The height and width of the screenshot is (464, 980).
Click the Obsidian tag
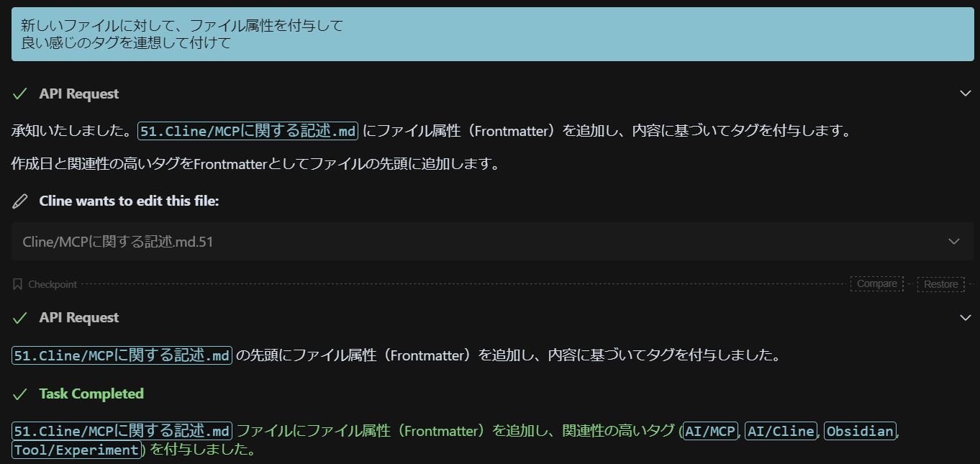click(860, 431)
